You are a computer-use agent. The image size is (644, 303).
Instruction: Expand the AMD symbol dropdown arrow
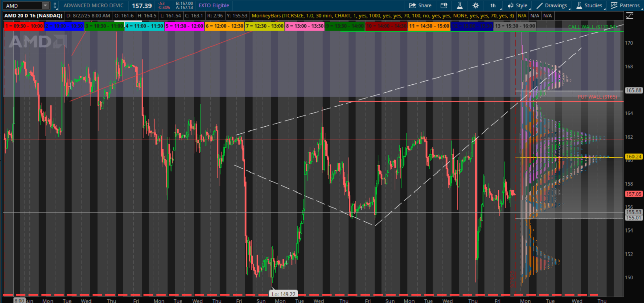[45, 5]
